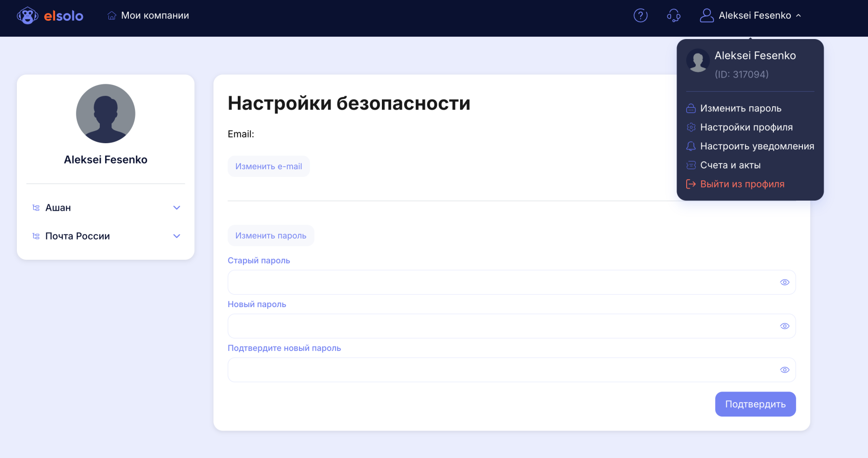Select Настройки профиля from the user menu

coord(746,127)
